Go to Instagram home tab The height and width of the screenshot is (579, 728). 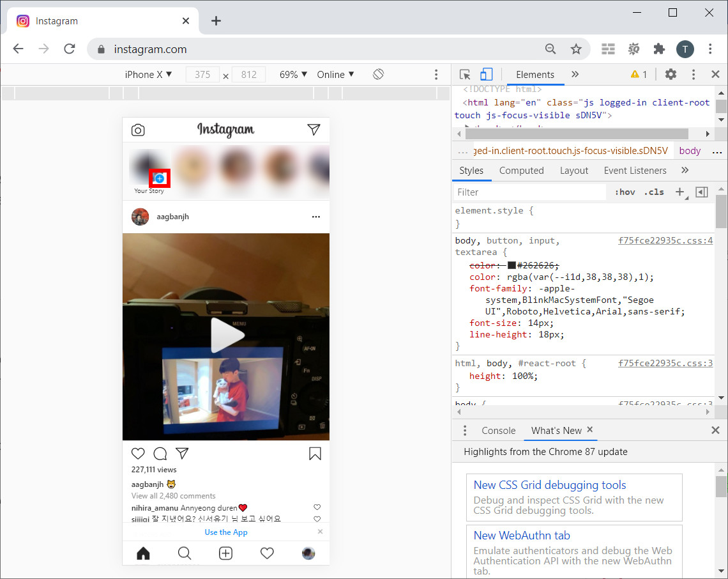pos(144,553)
